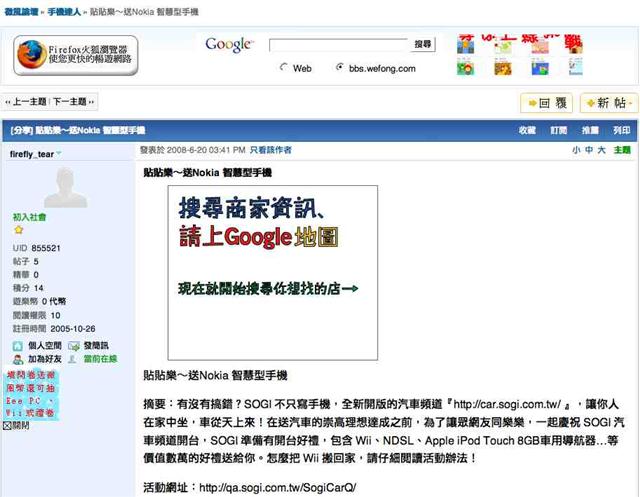Click the third game thumbnail, bottom row
640x497 pixels.
[x=540, y=67]
